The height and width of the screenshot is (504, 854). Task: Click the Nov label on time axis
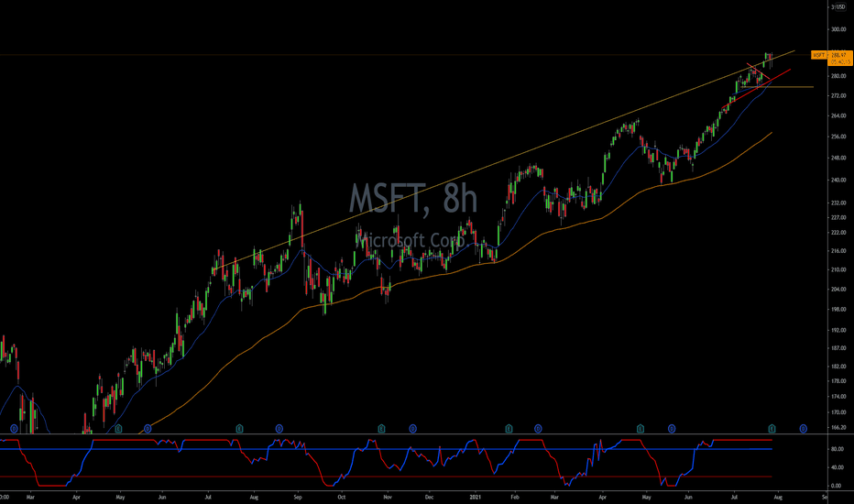click(388, 497)
